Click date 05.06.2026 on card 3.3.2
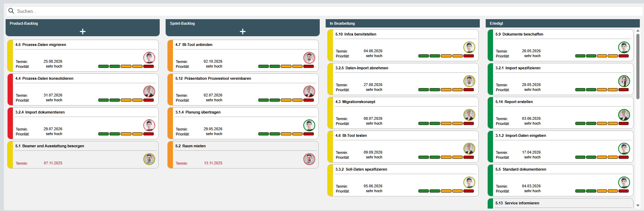The height and width of the screenshot is (211, 644). pos(373,186)
